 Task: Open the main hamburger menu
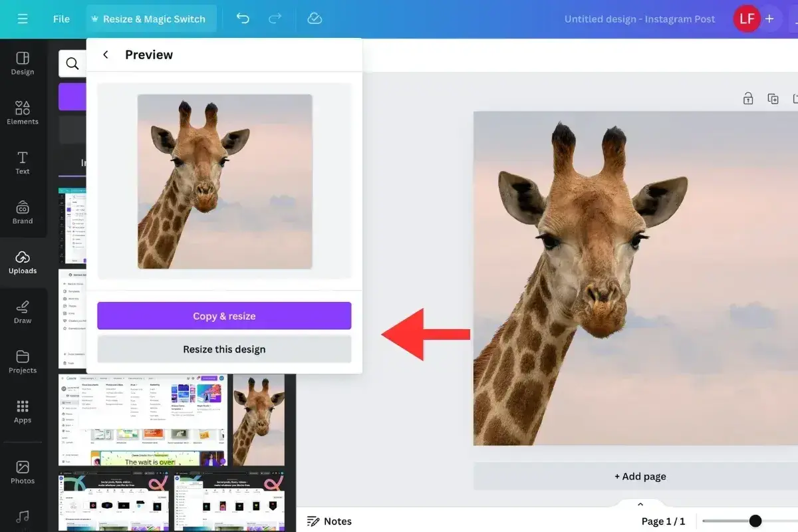coord(22,19)
